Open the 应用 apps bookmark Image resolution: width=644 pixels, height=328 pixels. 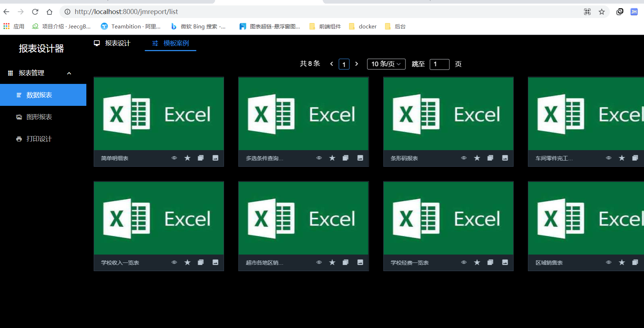14,26
